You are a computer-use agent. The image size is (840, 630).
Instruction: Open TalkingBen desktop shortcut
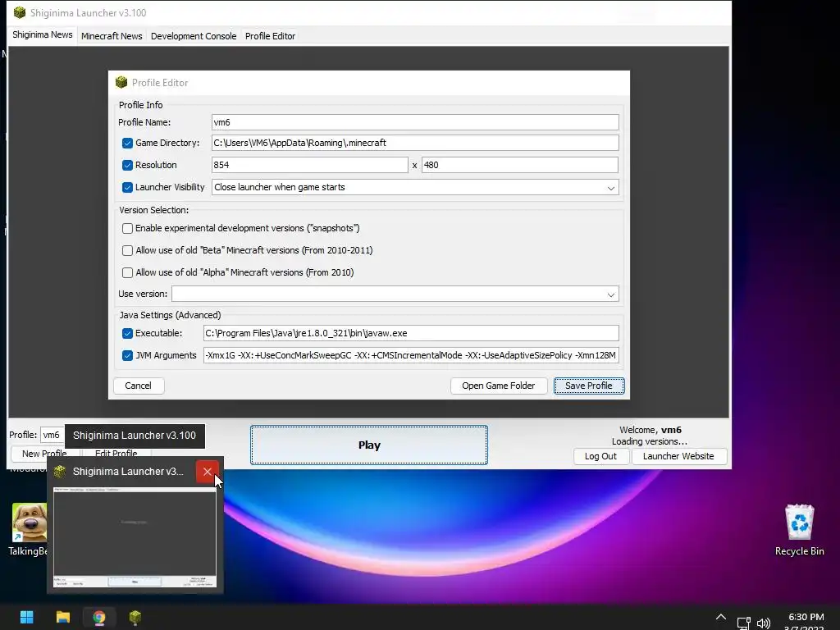click(28, 530)
